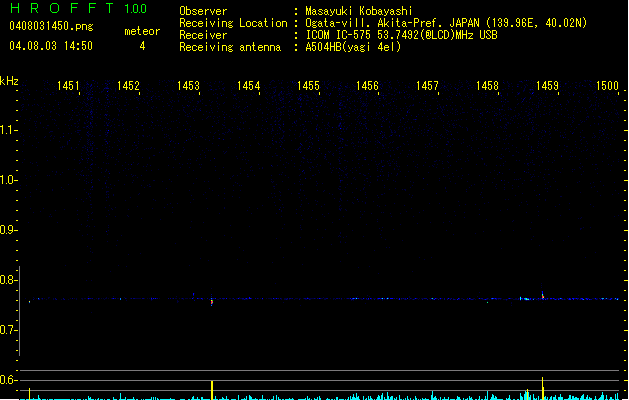Select the file name 0408031450.png
The width and height of the screenshot is (629, 400).
pyautogui.click(x=51, y=26)
